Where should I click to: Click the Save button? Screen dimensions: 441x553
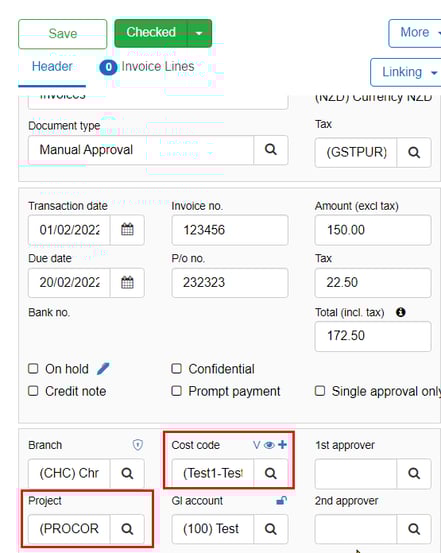click(x=62, y=34)
